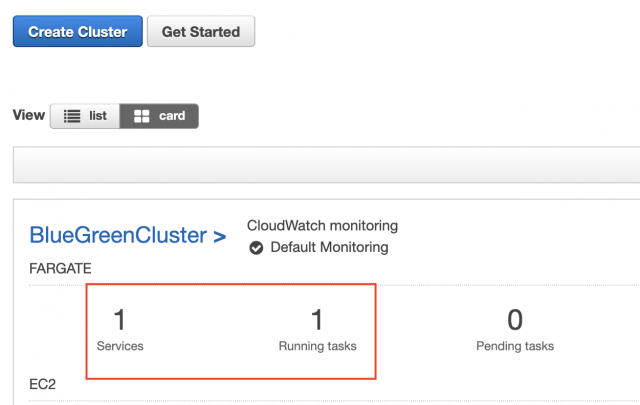Viewport: 640px width, 405px height.
Task: Select the Pending tasks label
Action: (x=515, y=346)
